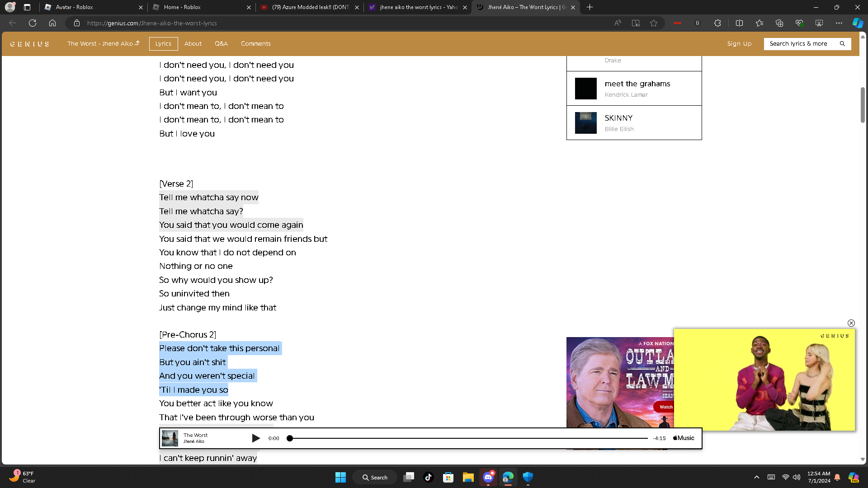This screenshot has width=868, height=488.
Task: Open the Copilot sidebar
Action: coord(858,23)
